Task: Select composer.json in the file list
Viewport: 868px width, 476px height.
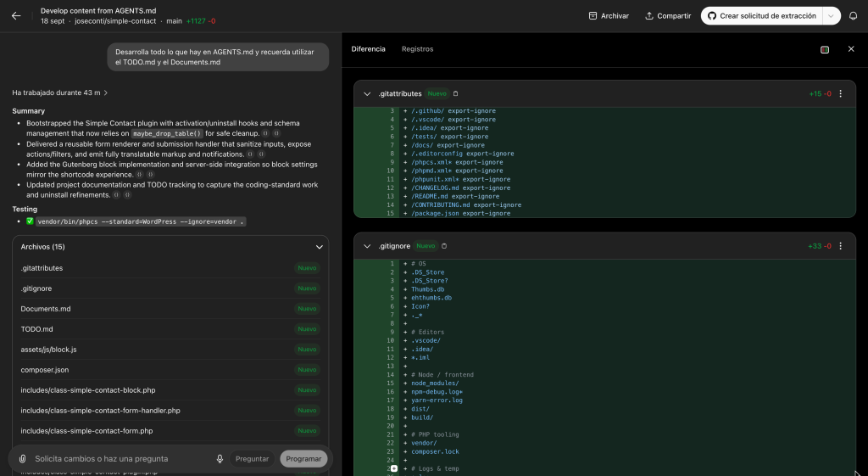Action: (170, 370)
